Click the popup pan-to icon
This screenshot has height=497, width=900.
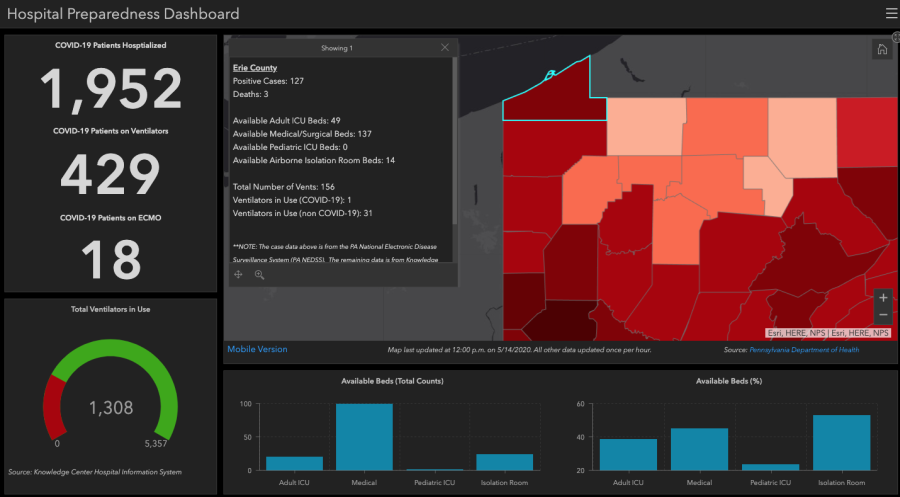tap(238, 275)
